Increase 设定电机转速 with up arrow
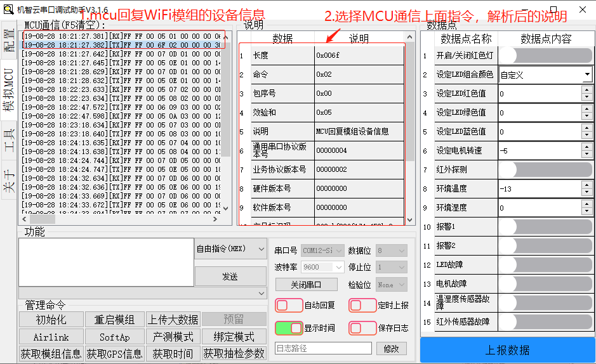This screenshot has height=364, width=596. coord(587,147)
